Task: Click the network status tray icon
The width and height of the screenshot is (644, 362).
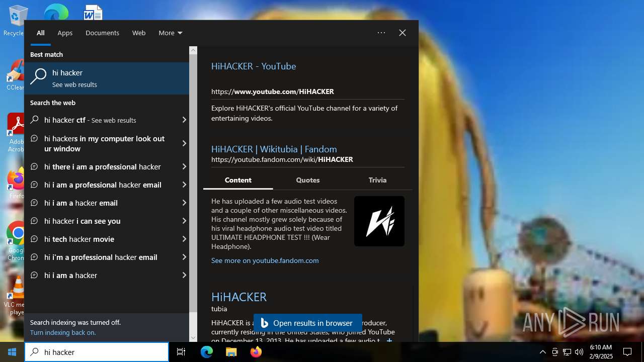Action: pos(567,352)
